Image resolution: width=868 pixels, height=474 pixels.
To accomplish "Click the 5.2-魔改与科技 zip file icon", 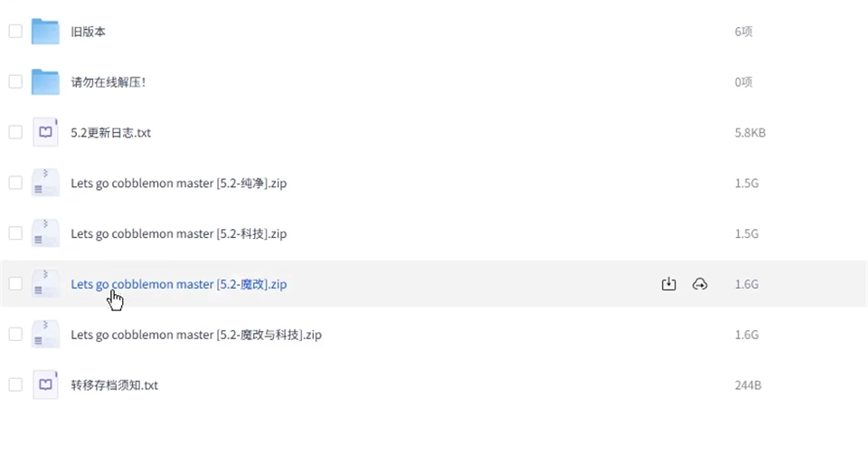I will point(45,335).
